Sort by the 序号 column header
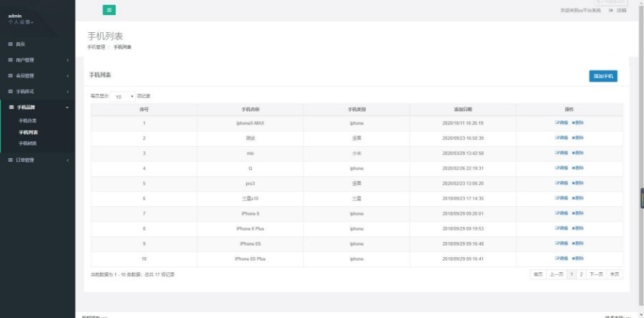This screenshot has height=318, width=644. pos(144,110)
